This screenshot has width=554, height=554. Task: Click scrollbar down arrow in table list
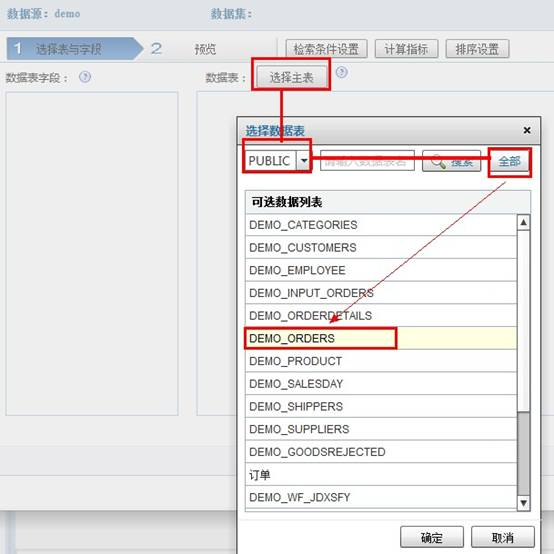[523, 503]
